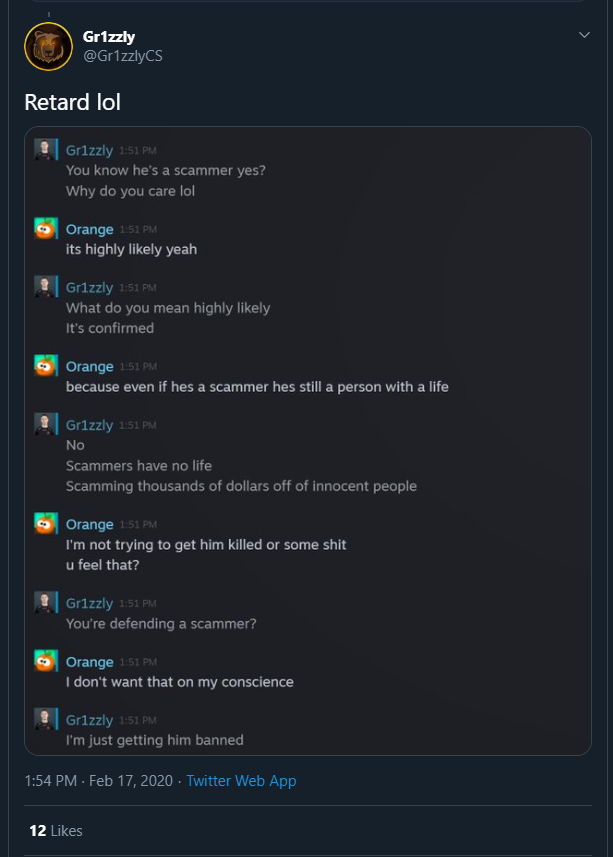This screenshot has width=613, height=857.
Task: Click Gr1zzly's avatar in the first chat message
Action: coord(44,149)
